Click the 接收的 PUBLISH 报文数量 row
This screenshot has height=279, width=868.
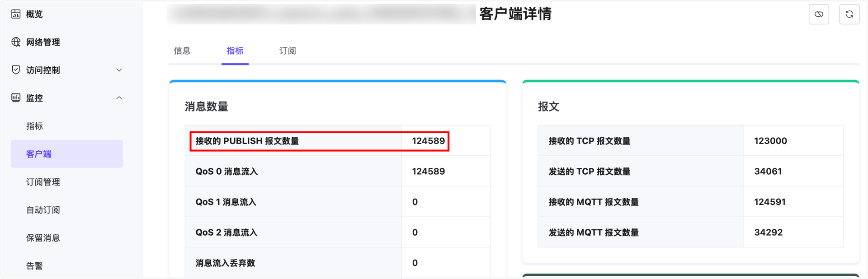319,141
